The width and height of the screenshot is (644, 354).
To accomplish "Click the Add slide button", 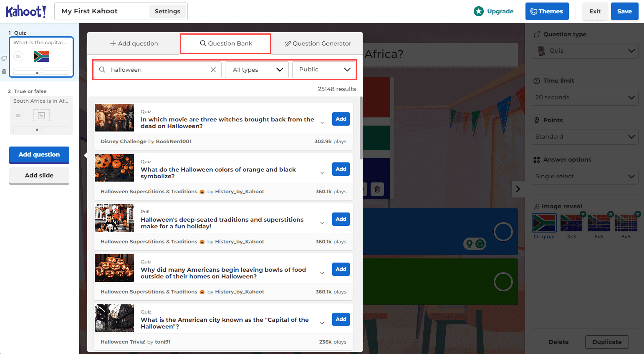I will click(39, 175).
